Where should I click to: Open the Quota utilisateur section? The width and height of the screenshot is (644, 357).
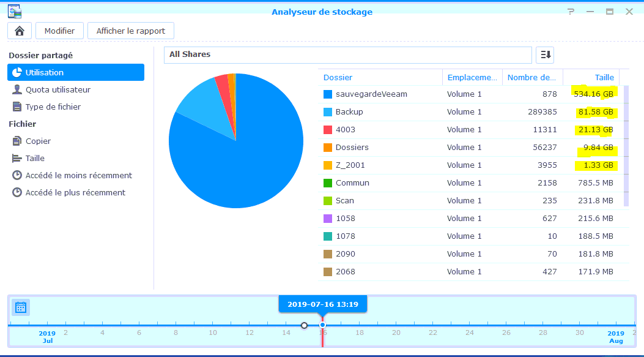coord(76,89)
